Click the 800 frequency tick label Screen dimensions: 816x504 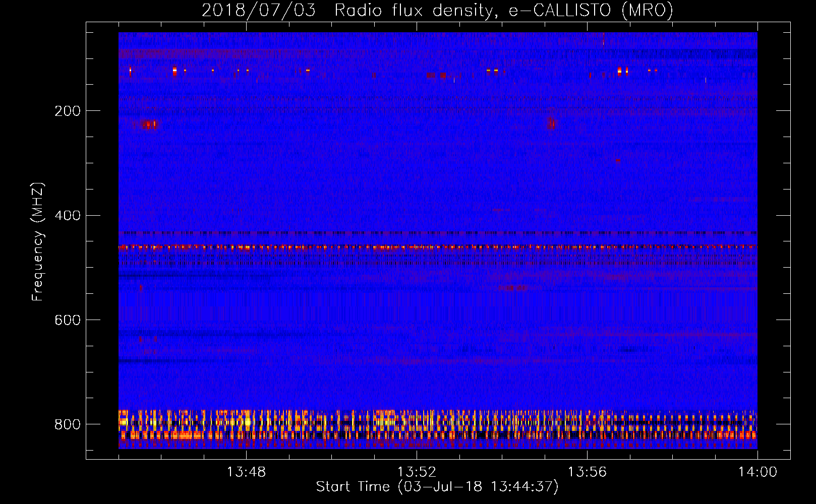click(x=67, y=424)
